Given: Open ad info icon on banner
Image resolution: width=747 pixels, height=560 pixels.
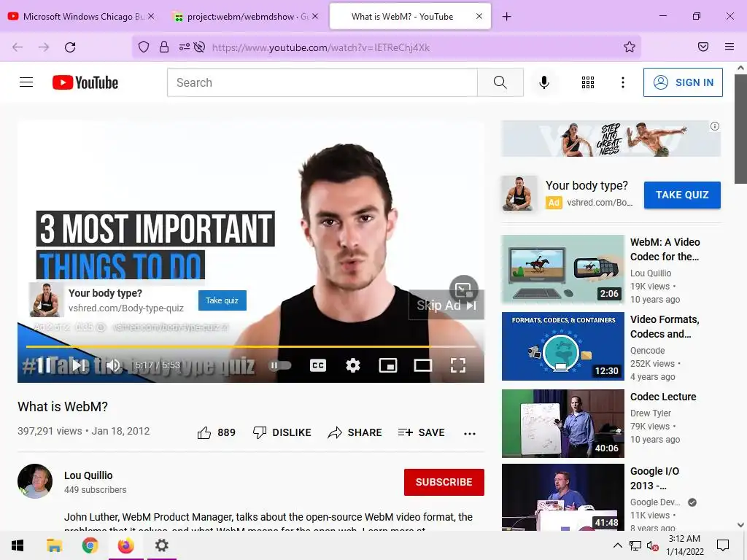Looking at the screenshot, I should click(x=715, y=126).
